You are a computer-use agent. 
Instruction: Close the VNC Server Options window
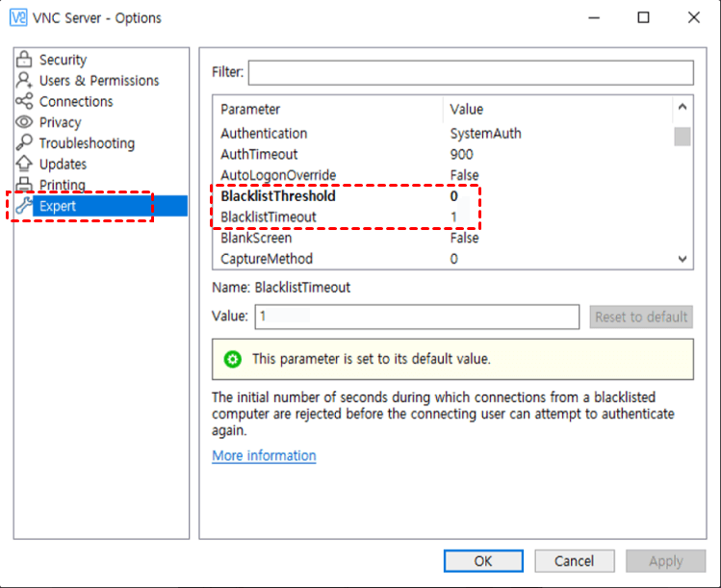(x=693, y=18)
